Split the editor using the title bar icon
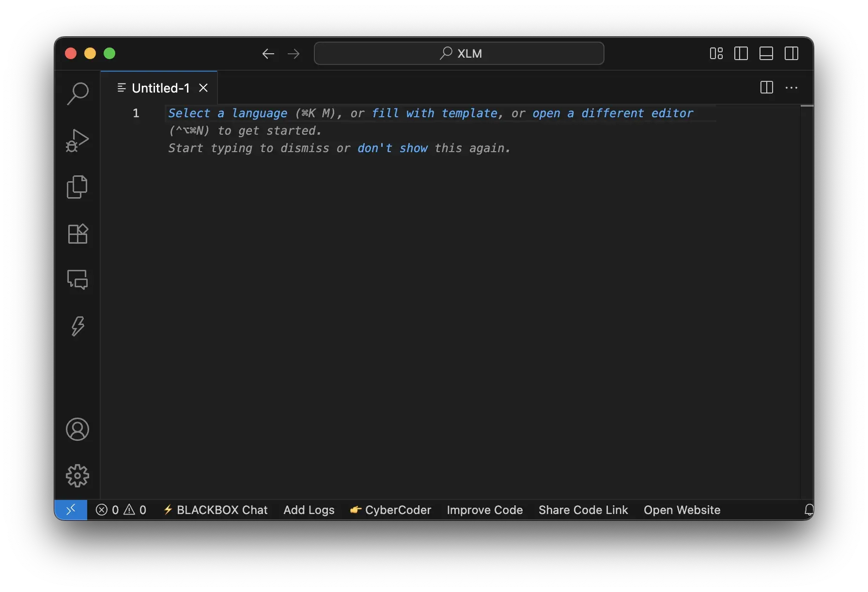868x592 pixels. click(x=766, y=88)
